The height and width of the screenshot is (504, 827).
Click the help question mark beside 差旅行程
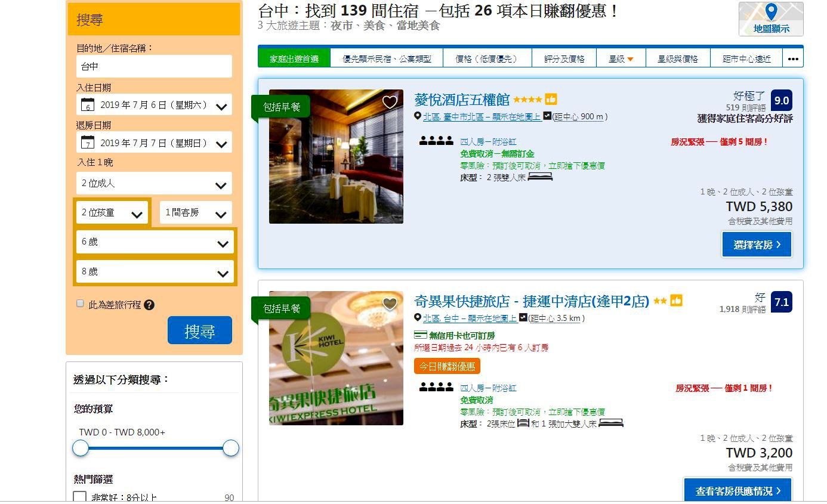coord(149,305)
